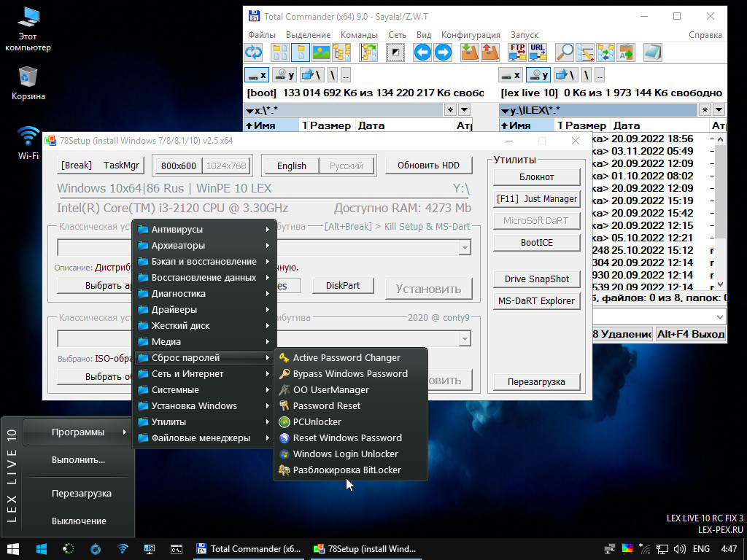The height and width of the screenshot is (560, 747).
Task: Click the refresh panels icon in Total Commander
Action: [x=253, y=52]
